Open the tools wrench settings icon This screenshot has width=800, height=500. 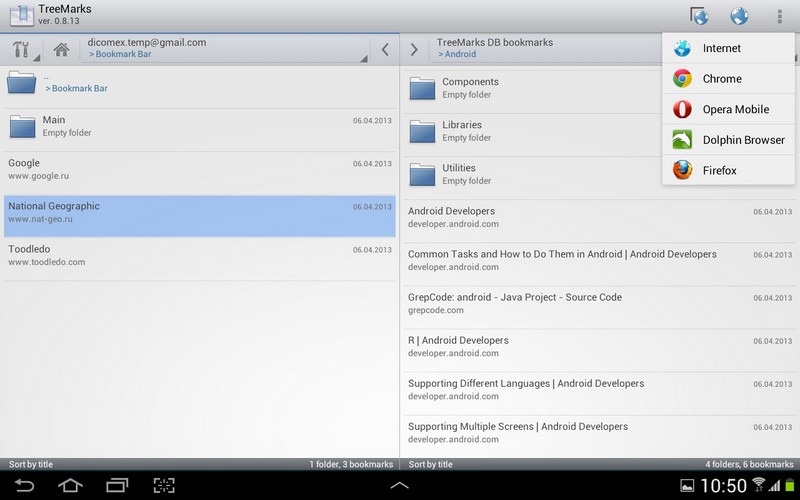21,49
